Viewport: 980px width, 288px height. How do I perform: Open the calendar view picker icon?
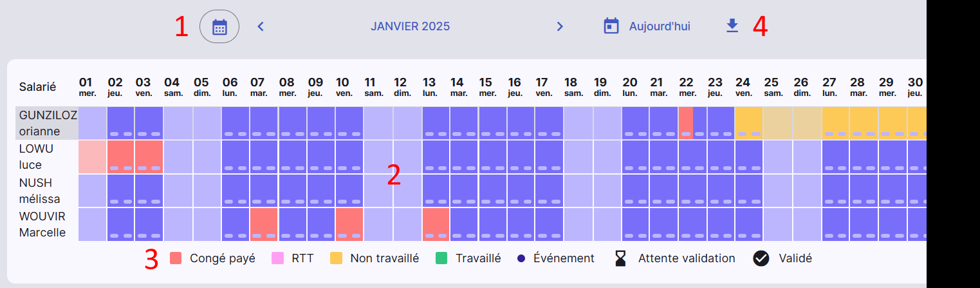coord(219,27)
